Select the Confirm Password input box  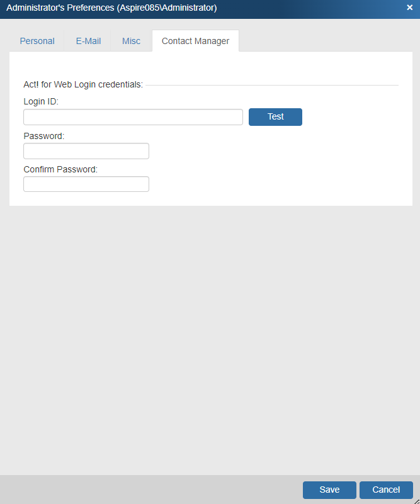(x=86, y=184)
